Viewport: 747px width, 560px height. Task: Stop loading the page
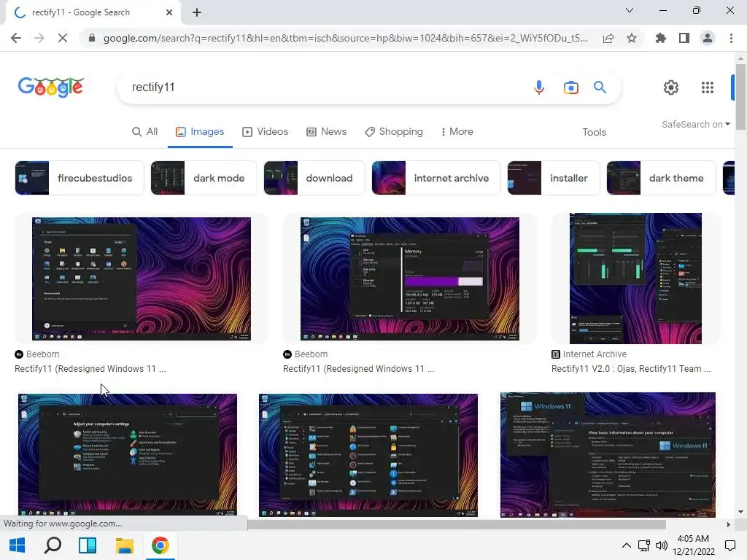pyautogui.click(x=63, y=38)
